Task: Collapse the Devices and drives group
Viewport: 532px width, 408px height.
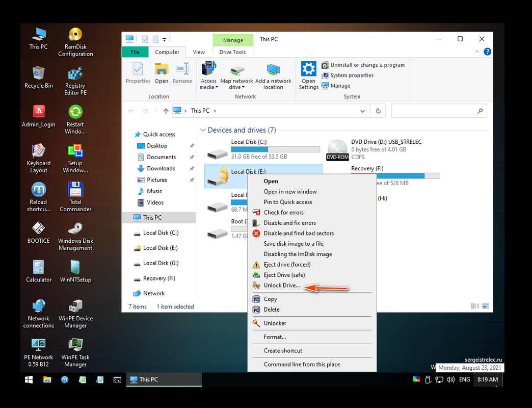Action: click(x=203, y=130)
